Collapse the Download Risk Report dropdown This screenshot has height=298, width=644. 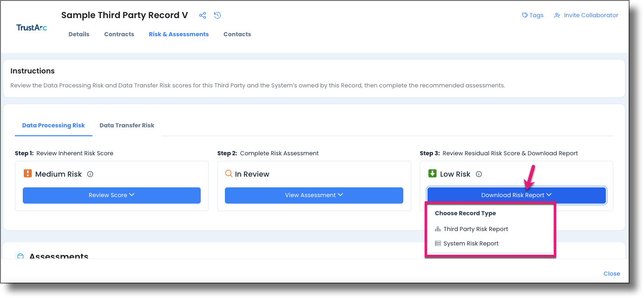pos(517,195)
